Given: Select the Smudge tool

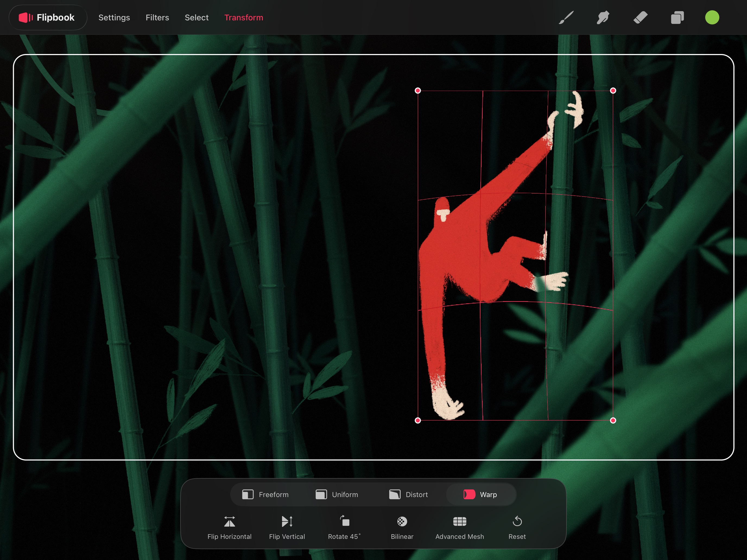Looking at the screenshot, I should [x=603, y=18].
